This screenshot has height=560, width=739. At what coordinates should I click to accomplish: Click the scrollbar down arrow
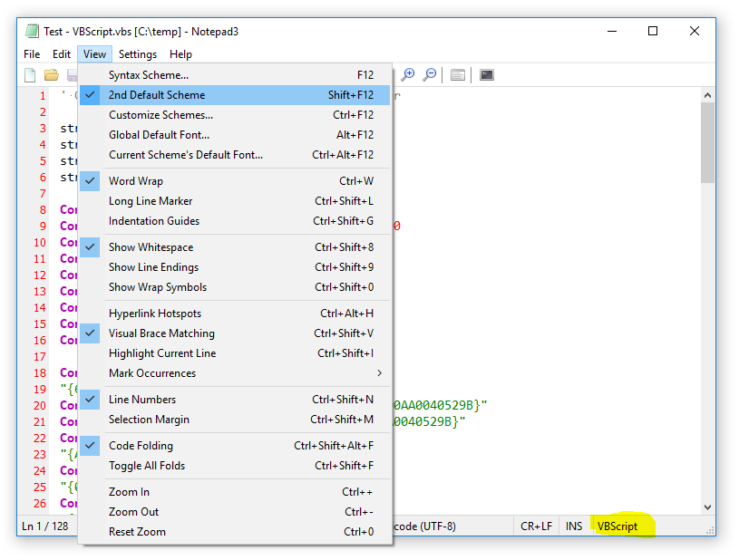[x=707, y=507]
